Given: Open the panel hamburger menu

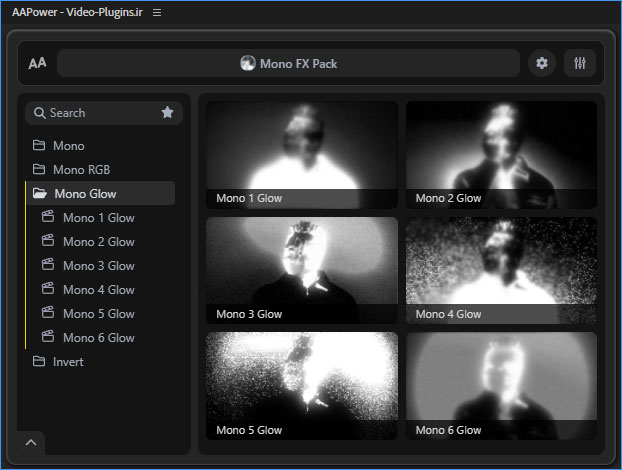Looking at the screenshot, I should click(157, 13).
